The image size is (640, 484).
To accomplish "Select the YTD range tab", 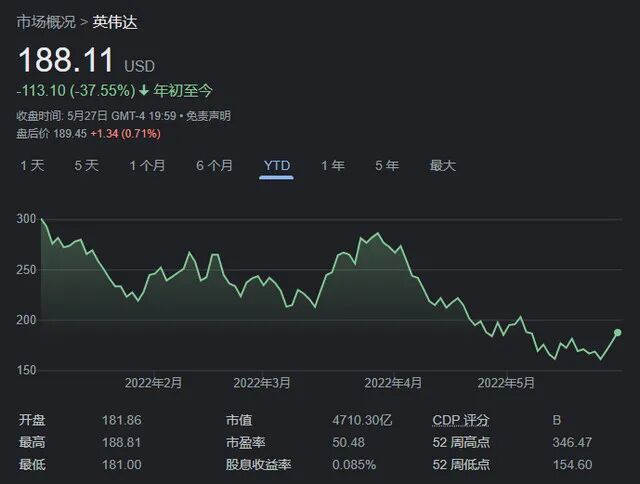I will tap(277, 166).
